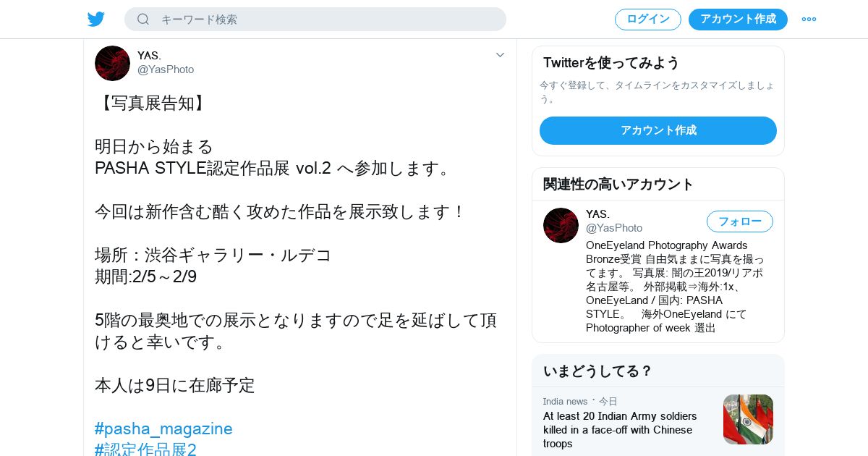This screenshot has width=868, height=456.
Task: Open @YasPhoto handle in related accounts
Action: tap(614, 228)
